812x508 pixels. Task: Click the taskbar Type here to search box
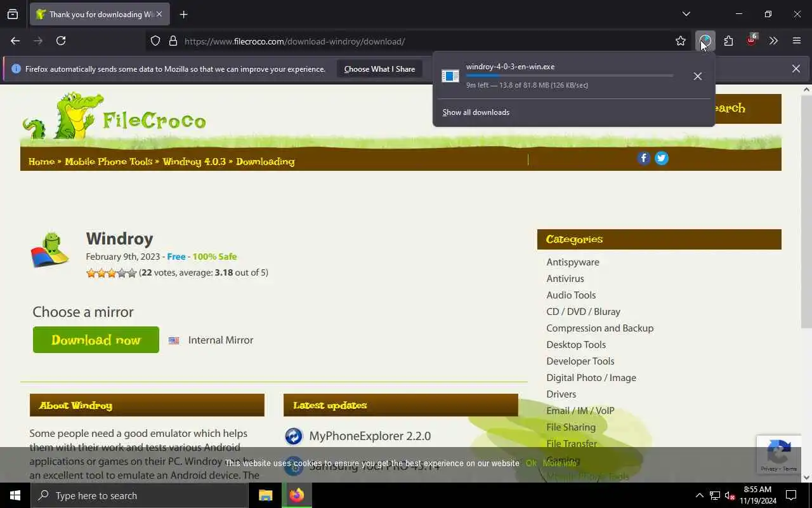[x=140, y=495]
